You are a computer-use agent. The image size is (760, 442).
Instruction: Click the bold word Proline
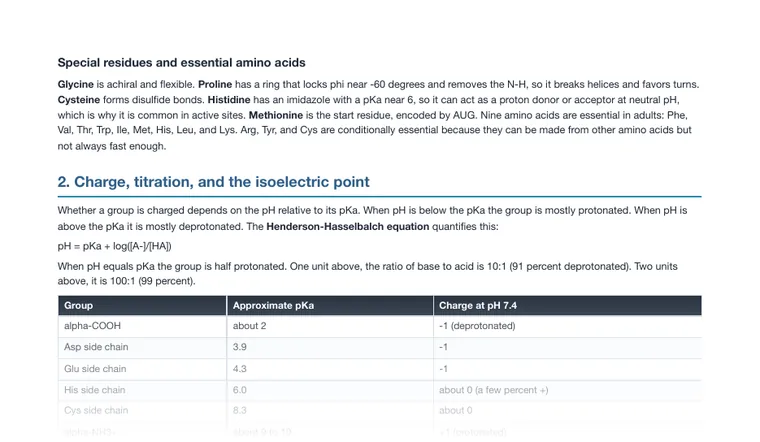tap(215, 84)
